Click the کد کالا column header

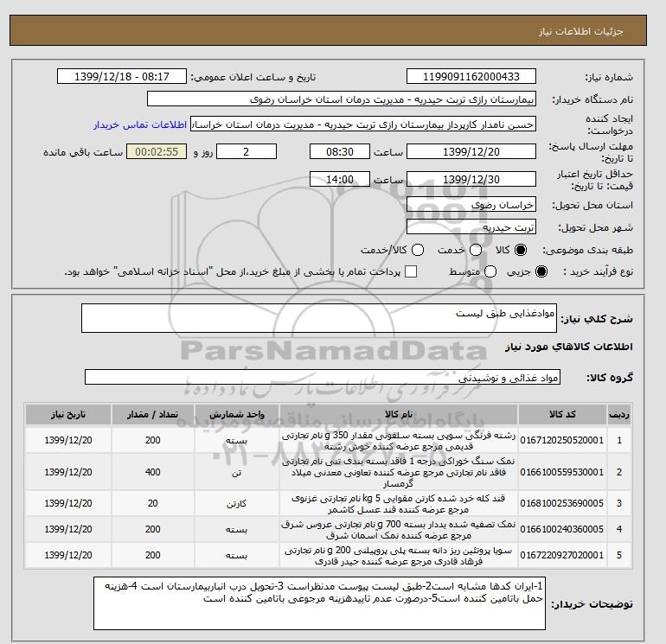[562, 414]
